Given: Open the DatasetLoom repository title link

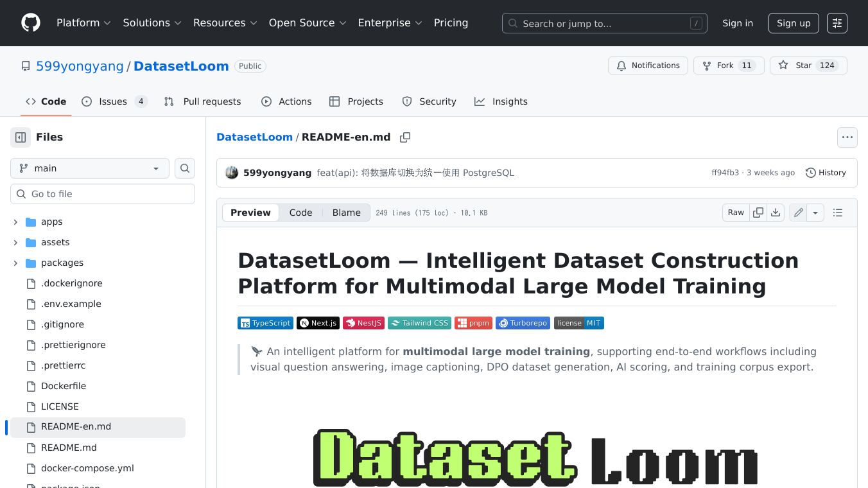Looking at the screenshot, I should 181,66.
